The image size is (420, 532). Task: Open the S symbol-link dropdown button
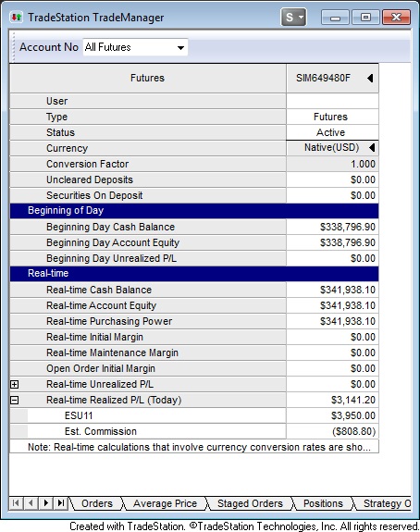[x=294, y=17]
